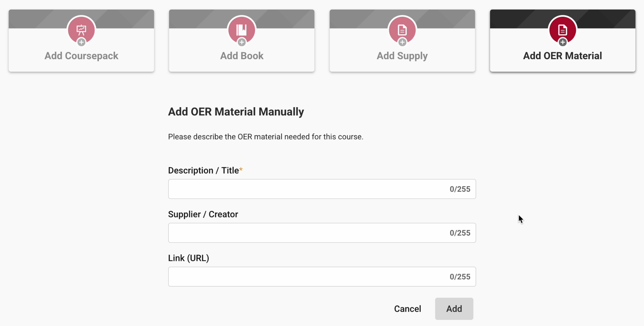Click the plus badge under the Book icon
Viewport: 644px width, 326px height.
tap(242, 42)
